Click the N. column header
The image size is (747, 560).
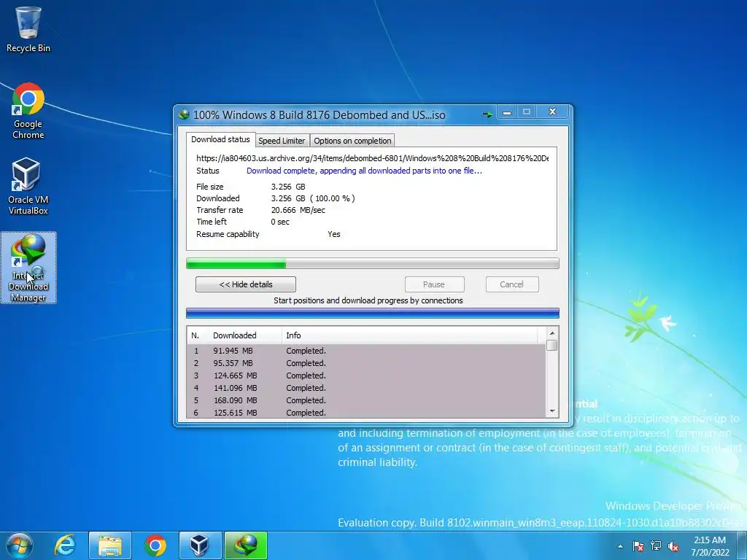point(198,335)
